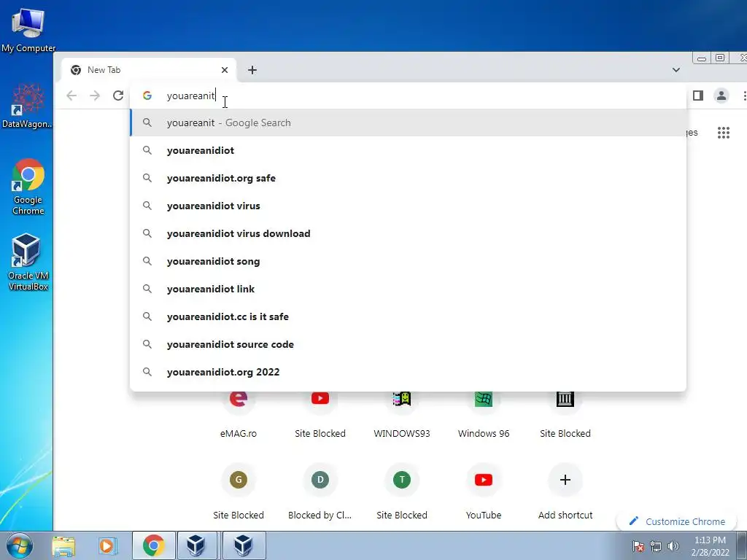Pick the 'youareanidiot virus' suggestion
747x560 pixels.
click(409, 206)
